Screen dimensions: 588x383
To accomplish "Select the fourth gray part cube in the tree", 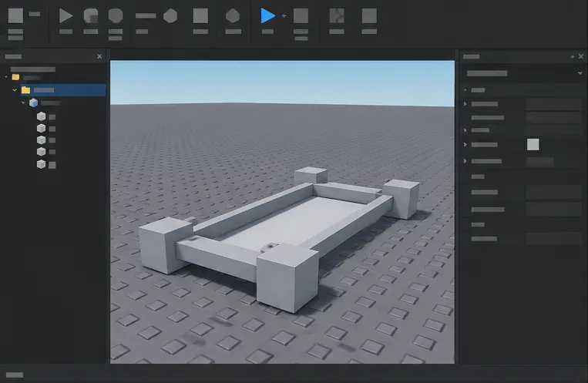I will (42, 152).
